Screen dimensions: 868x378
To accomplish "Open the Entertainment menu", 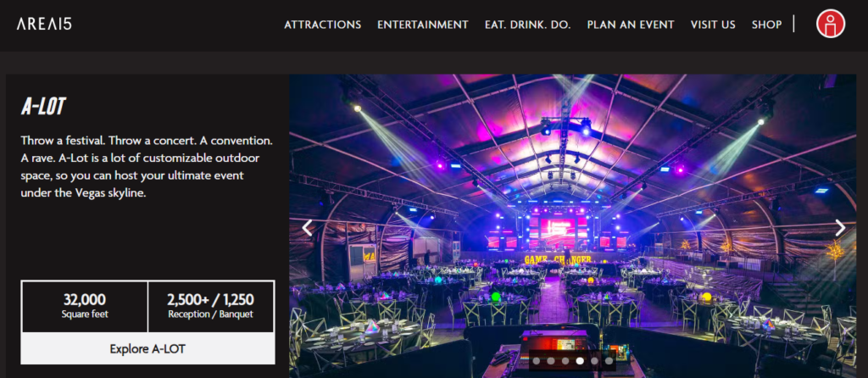I will pyautogui.click(x=423, y=25).
